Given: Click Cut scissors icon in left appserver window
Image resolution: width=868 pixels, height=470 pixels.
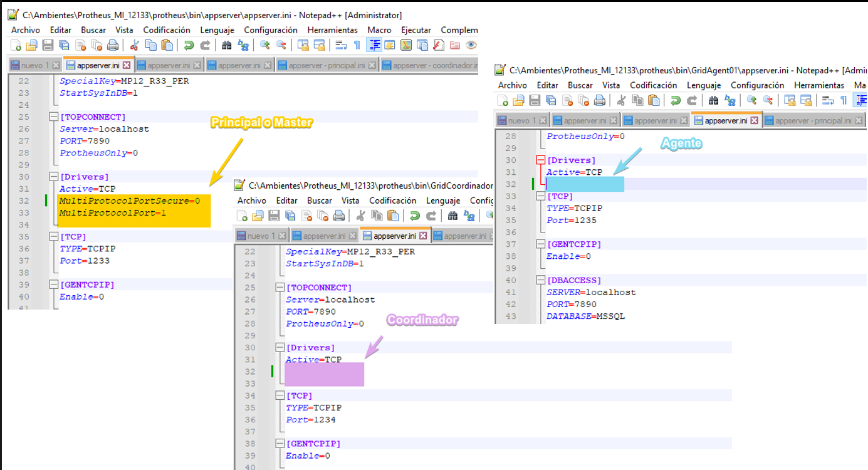Looking at the screenshot, I should point(134,45).
